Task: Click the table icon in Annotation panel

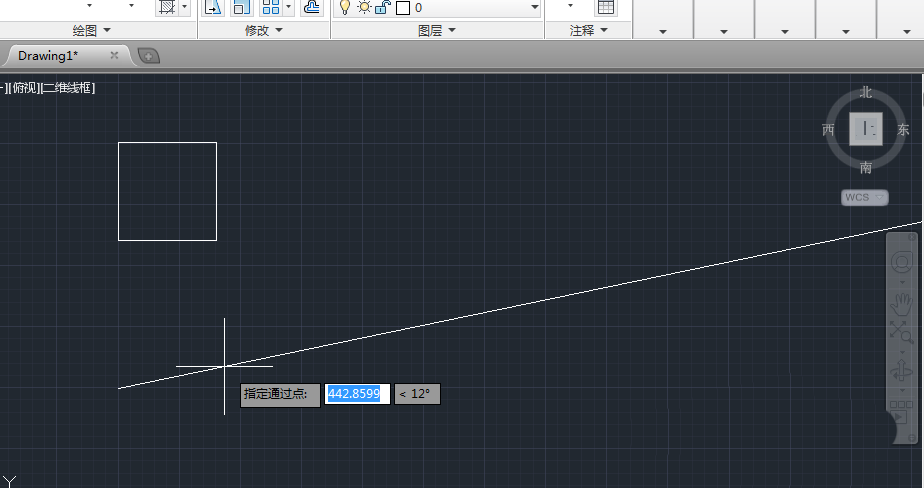Action: (606, 7)
